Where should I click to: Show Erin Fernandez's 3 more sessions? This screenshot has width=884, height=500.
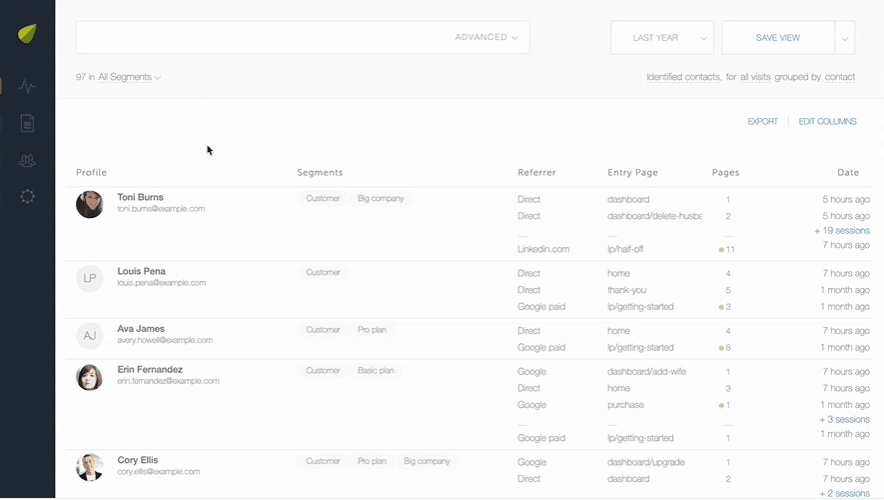[844, 420]
